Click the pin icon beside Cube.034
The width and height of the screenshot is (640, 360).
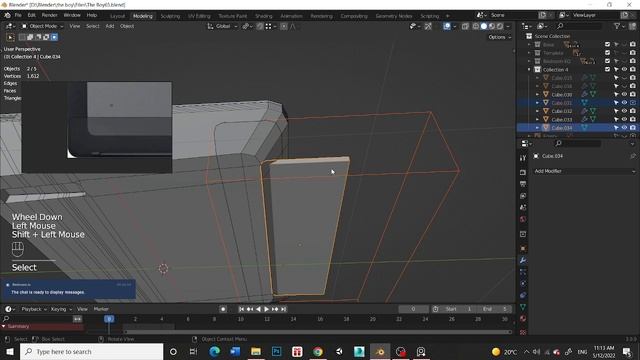[633, 156]
